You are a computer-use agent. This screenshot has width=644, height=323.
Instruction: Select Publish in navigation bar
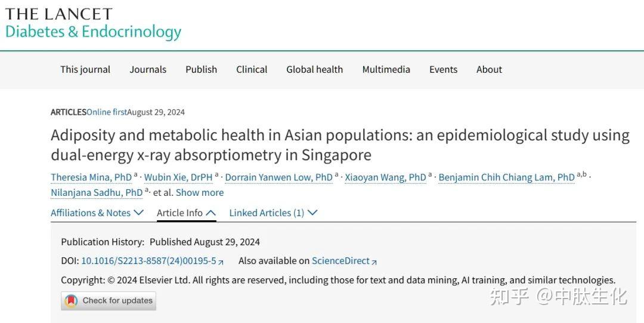coord(202,69)
